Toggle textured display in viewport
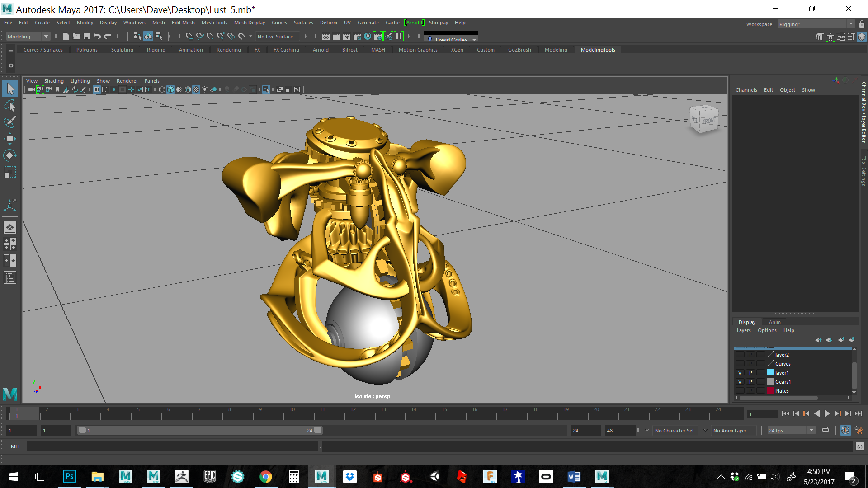 pyautogui.click(x=196, y=89)
